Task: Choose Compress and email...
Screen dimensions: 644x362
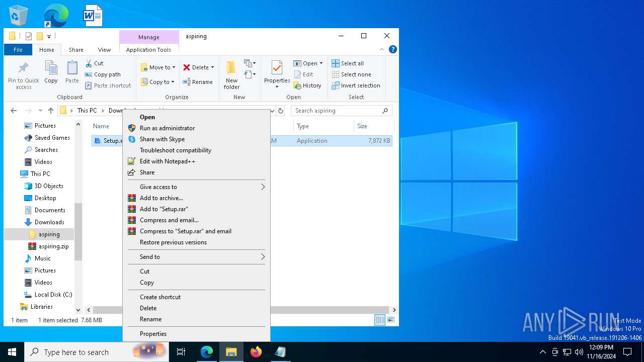Action: pos(196,220)
